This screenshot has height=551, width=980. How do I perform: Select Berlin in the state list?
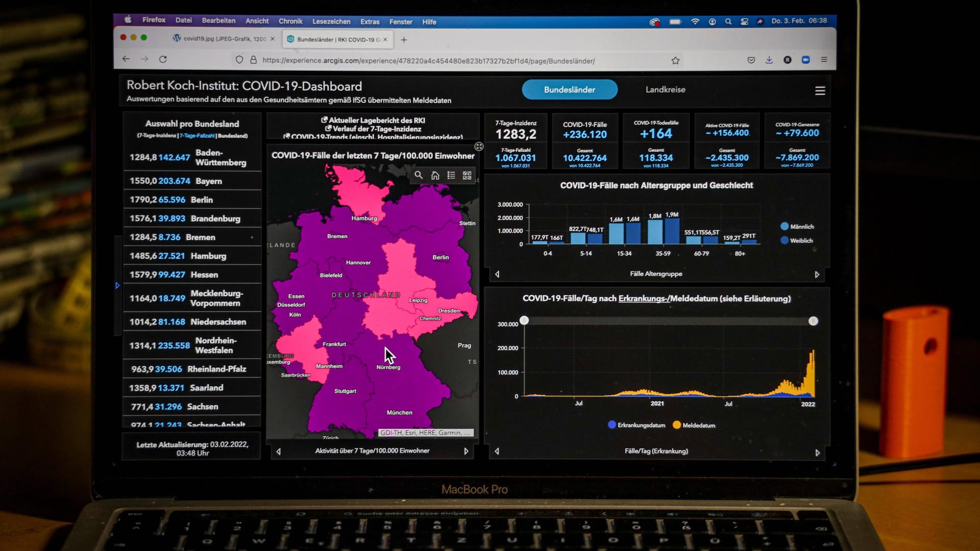(x=192, y=199)
